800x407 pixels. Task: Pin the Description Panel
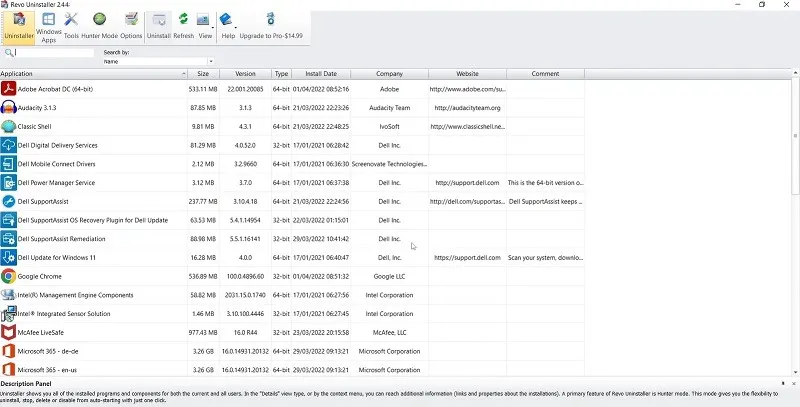click(x=783, y=384)
